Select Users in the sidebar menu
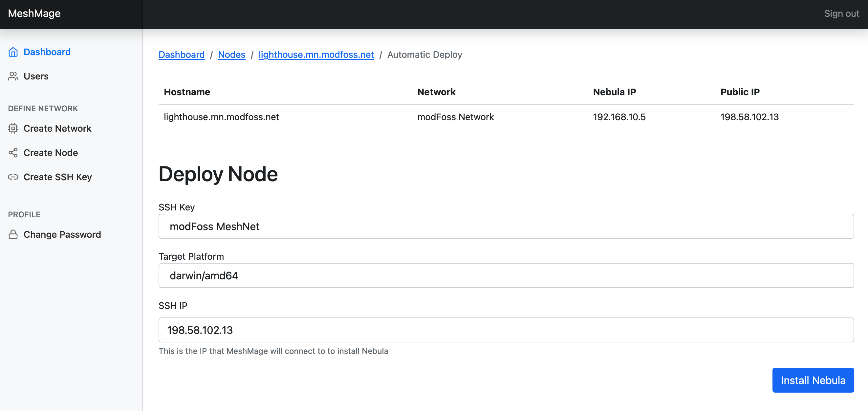This screenshot has width=868, height=411. (x=36, y=76)
